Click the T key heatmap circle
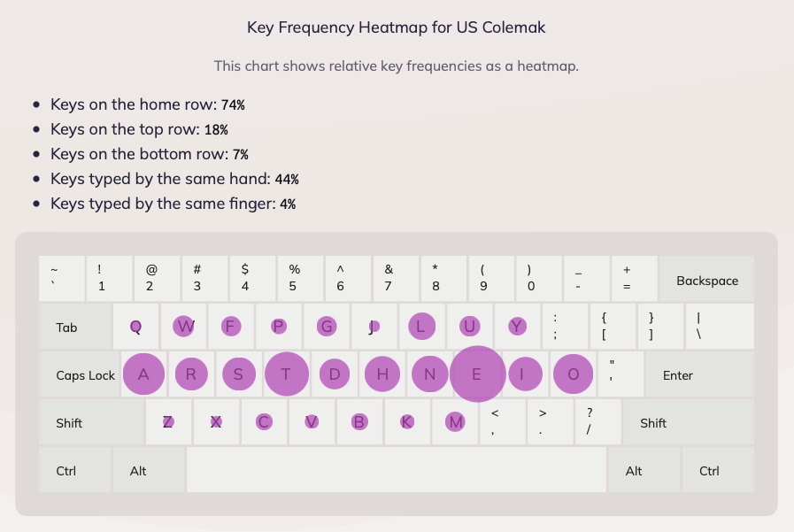The height and width of the screenshot is (532, 794). [x=287, y=374]
